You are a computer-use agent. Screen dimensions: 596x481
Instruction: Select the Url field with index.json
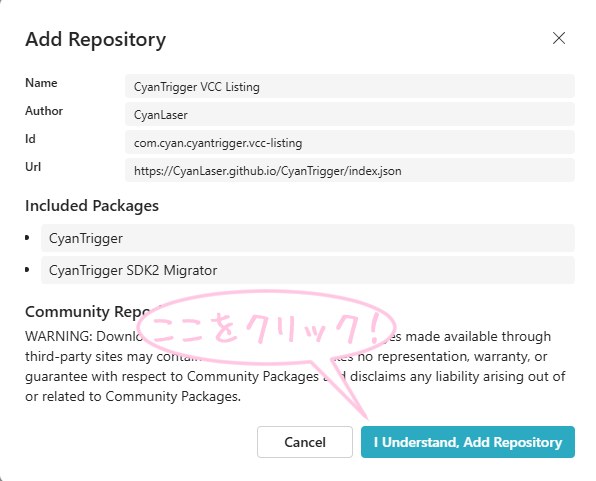pos(350,170)
